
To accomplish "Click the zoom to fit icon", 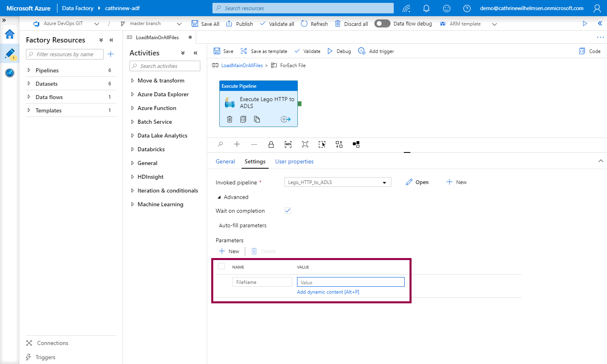I will tap(305, 144).
